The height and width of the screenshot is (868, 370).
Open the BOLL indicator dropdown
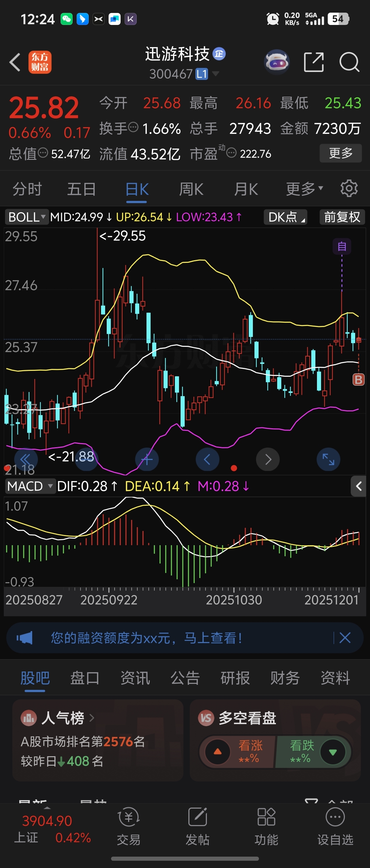(26, 217)
